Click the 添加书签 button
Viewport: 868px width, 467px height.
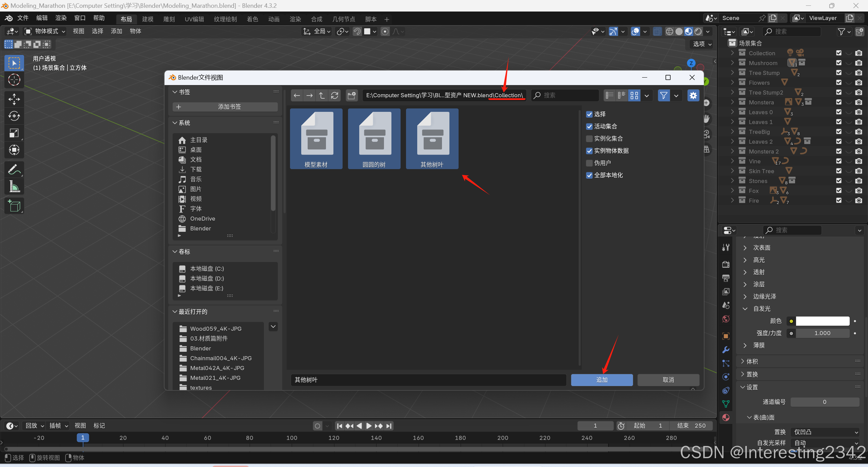click(225, 107)
